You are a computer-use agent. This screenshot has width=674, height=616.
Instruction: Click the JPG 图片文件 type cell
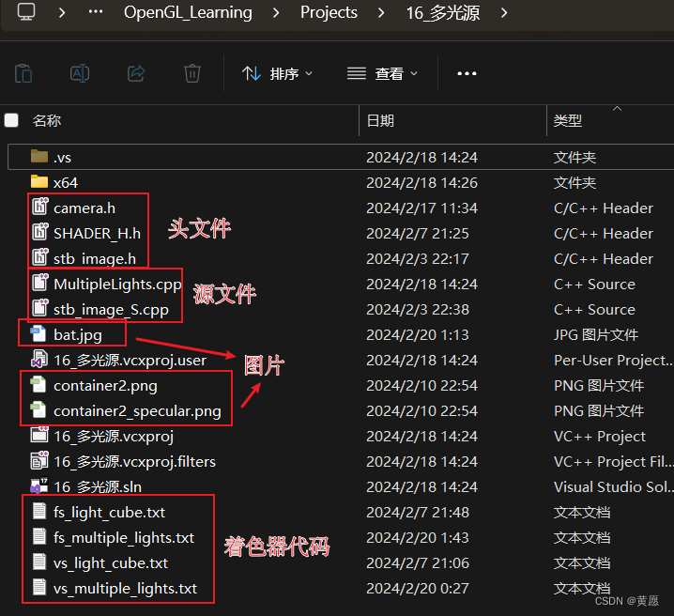pyautogui.click(x=596, y=335)
